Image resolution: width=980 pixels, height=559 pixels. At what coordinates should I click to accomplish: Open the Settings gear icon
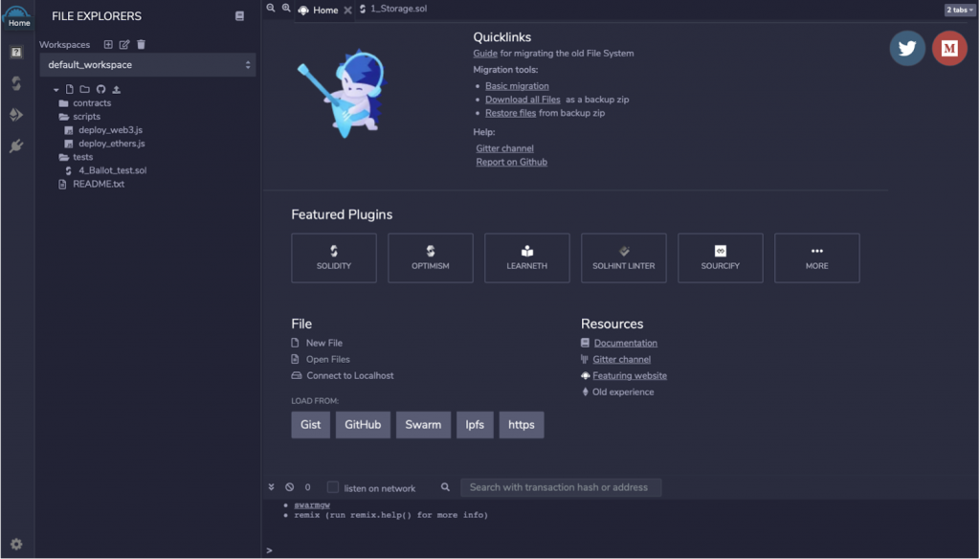pyautogui.click(x=16, y=544)
